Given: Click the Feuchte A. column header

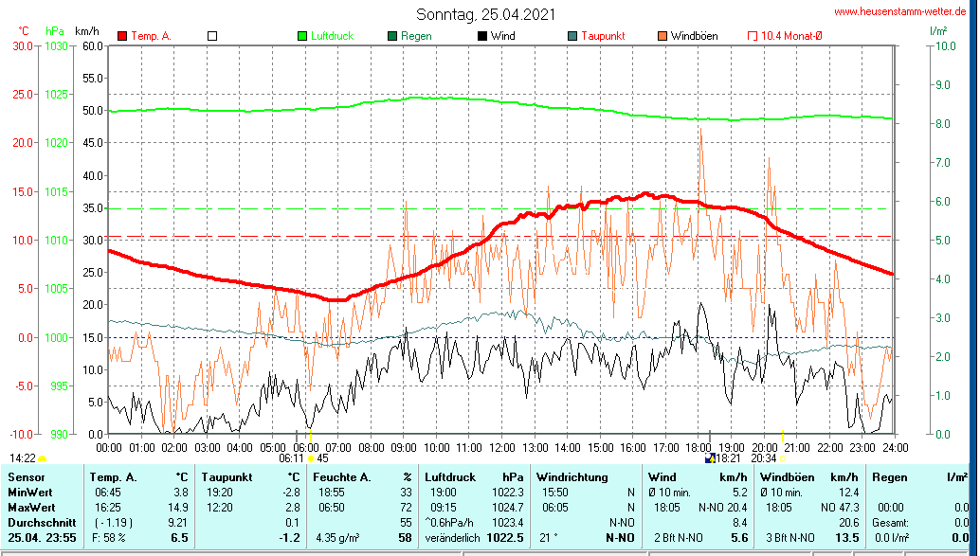Looking at the screenshot, I should (x=341, y=477).
